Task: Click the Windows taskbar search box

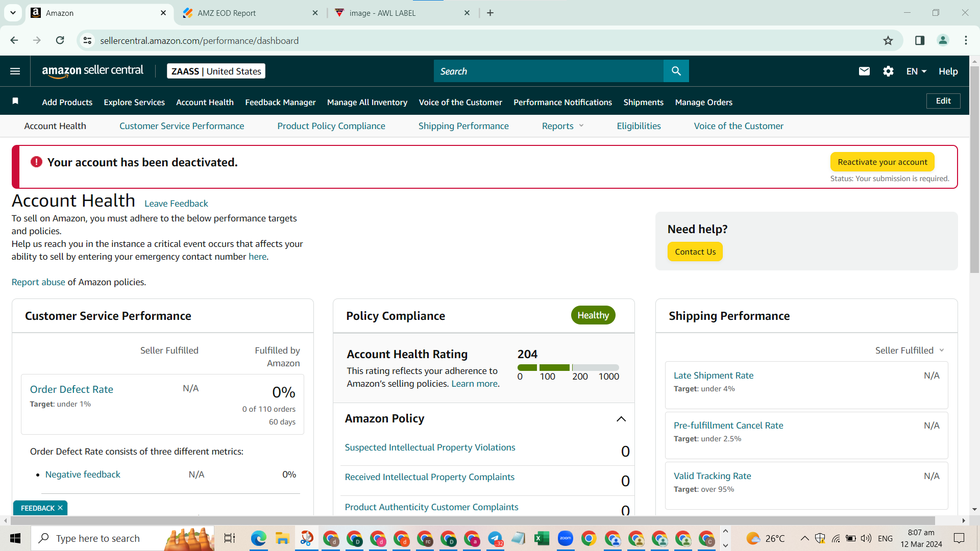Action: point(122,538)
